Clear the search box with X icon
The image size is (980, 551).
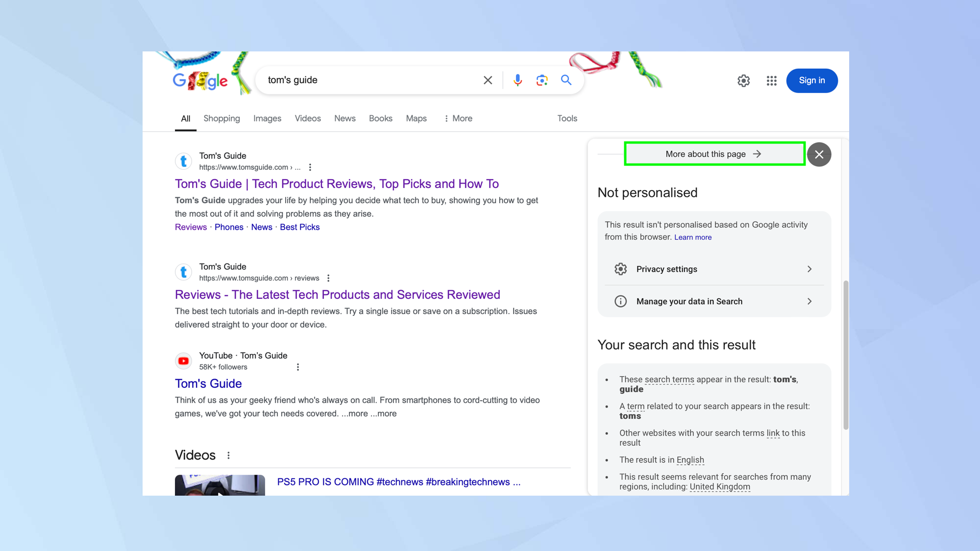(x=488, y=80)
